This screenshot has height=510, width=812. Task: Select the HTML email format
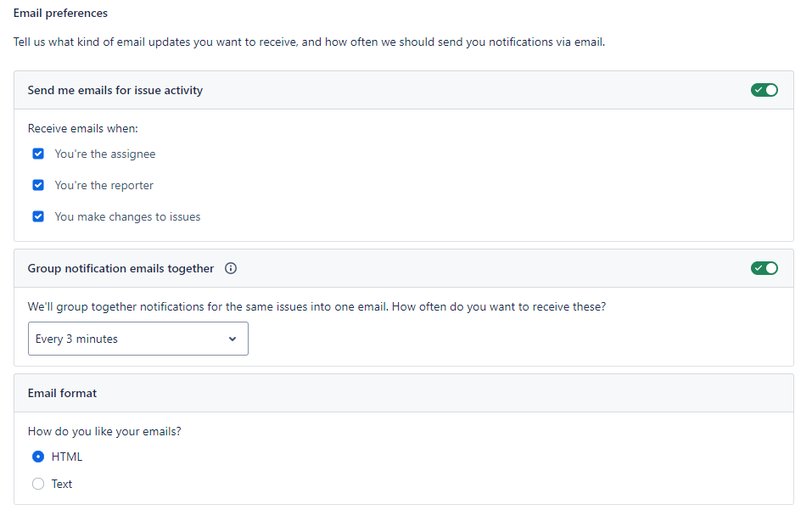[38, 457]
